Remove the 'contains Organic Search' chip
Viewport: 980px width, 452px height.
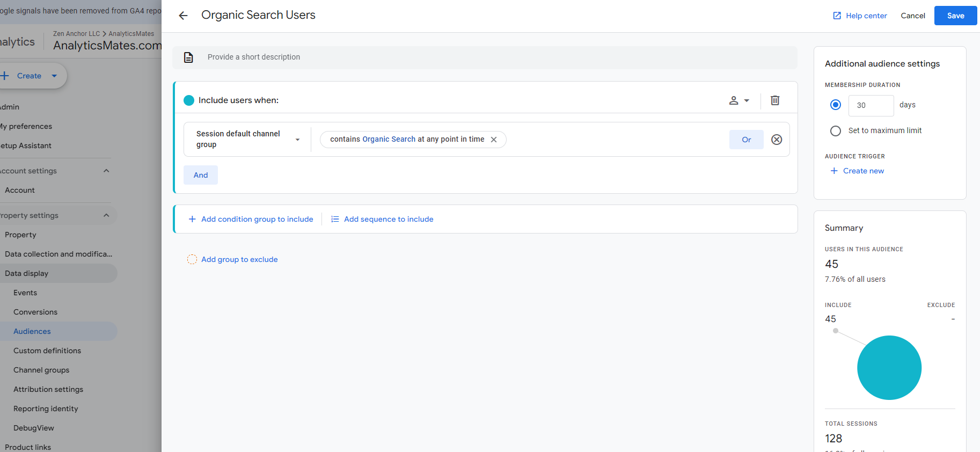click(x=494, y=140)
